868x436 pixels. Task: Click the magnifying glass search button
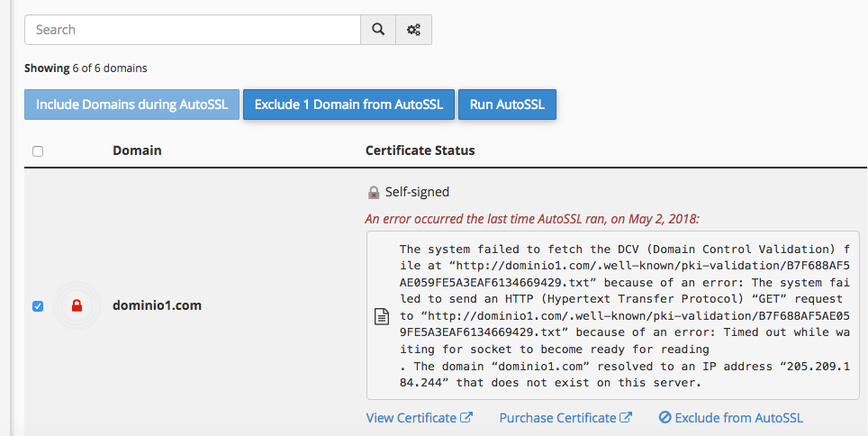[378, 30]
